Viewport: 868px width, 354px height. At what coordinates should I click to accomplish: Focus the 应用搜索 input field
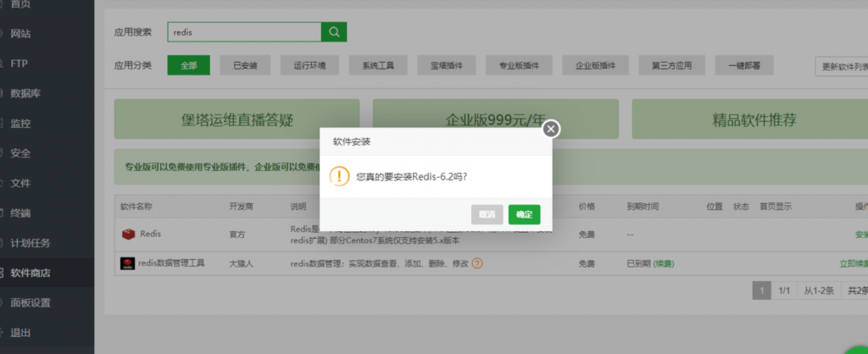click(x=244, y=32)
